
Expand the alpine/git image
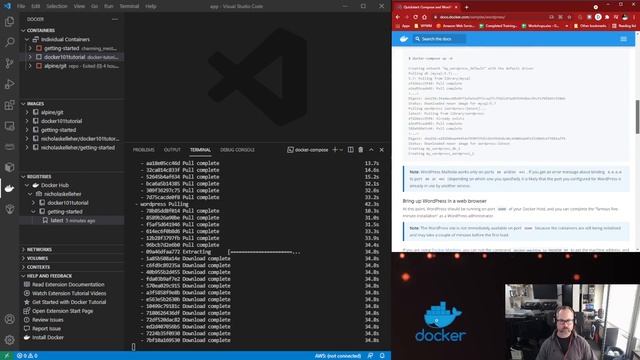(x=27, y=112)
